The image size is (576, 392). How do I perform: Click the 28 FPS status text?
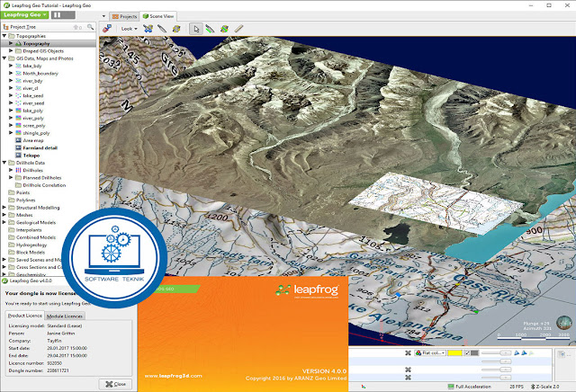click(517, 387)
